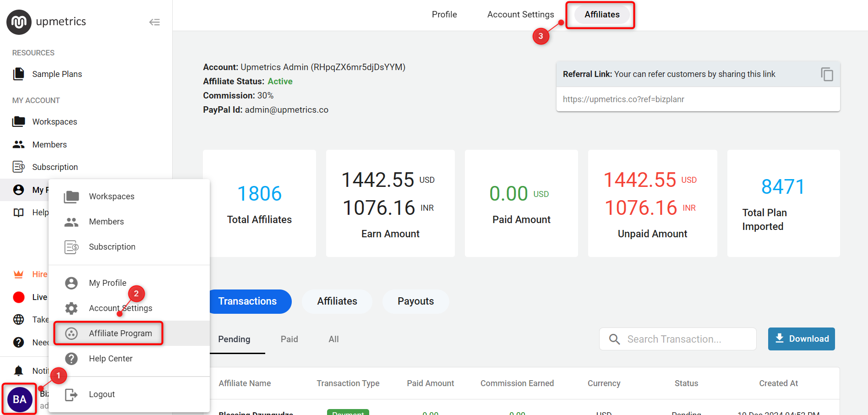This screenshot has height=415, width=868.
Task: Click the Help Center question icon
Action: click(71, 359)
